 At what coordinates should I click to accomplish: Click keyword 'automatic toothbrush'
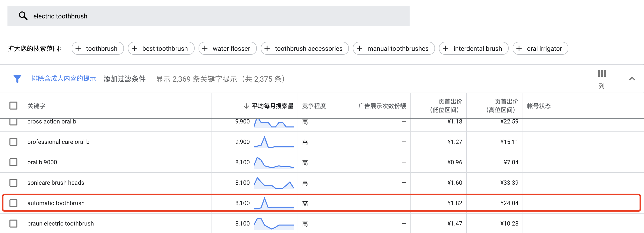[x=56, y=203]
